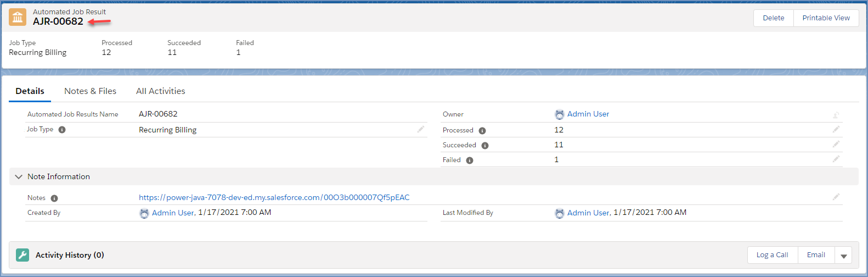Edit the Processed value pencil icon
Image resolution: width=868 pixels, height=277 pixels.
click(836, 129)
